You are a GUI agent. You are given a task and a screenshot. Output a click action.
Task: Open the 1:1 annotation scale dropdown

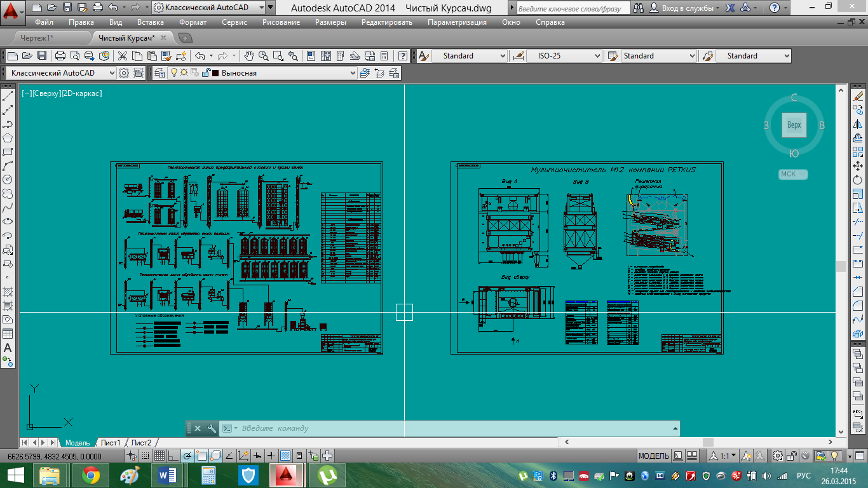(722, 456)
